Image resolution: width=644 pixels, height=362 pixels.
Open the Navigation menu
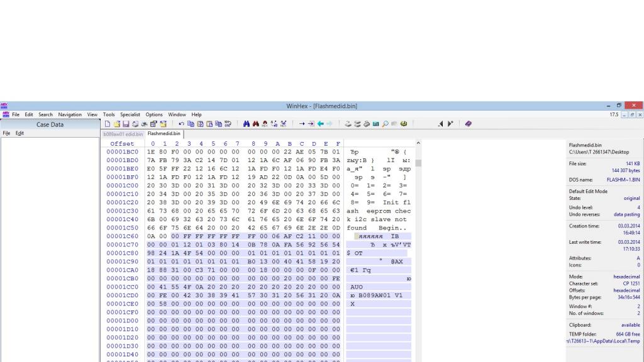click(70, 114)
